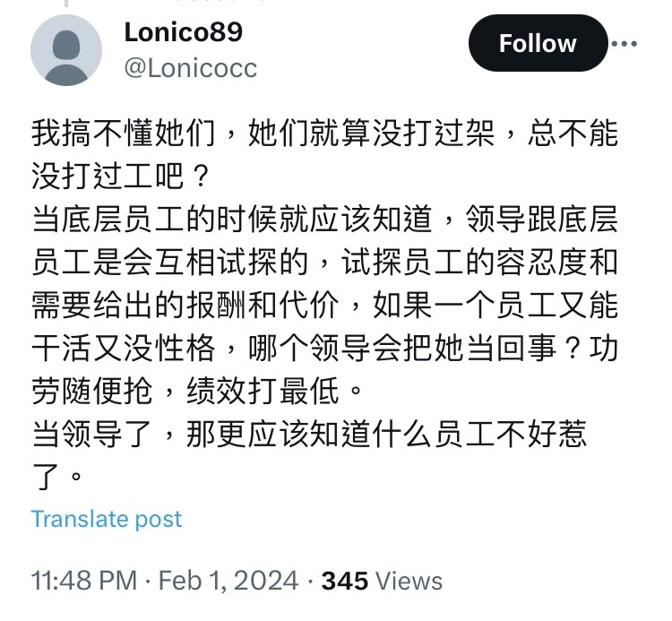This screenshot has height=621, width=672.
Task: Click the line starting 当底层员工的时候
Action: coord(324,220)
